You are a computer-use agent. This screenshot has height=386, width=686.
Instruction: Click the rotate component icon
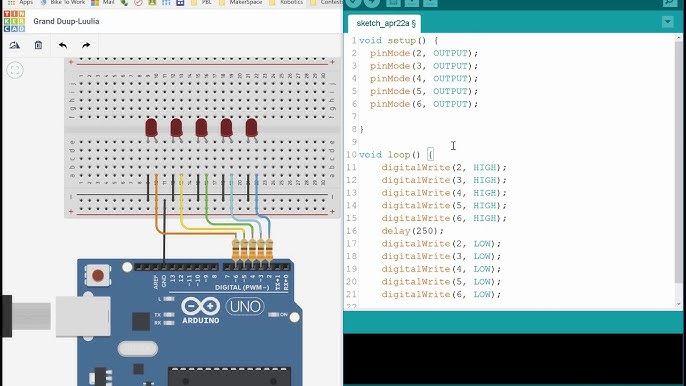pos(14,45)
